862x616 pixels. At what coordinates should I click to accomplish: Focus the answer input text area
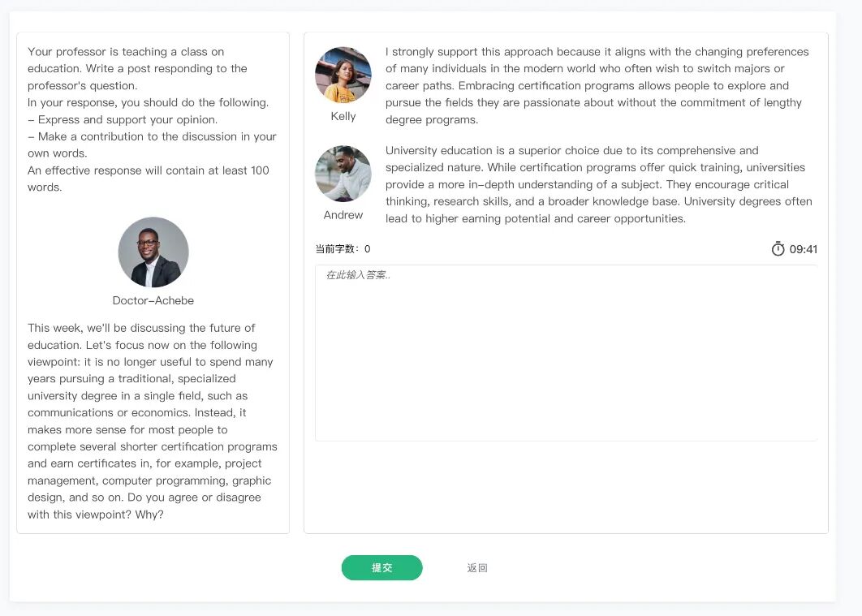pos(566,353)
